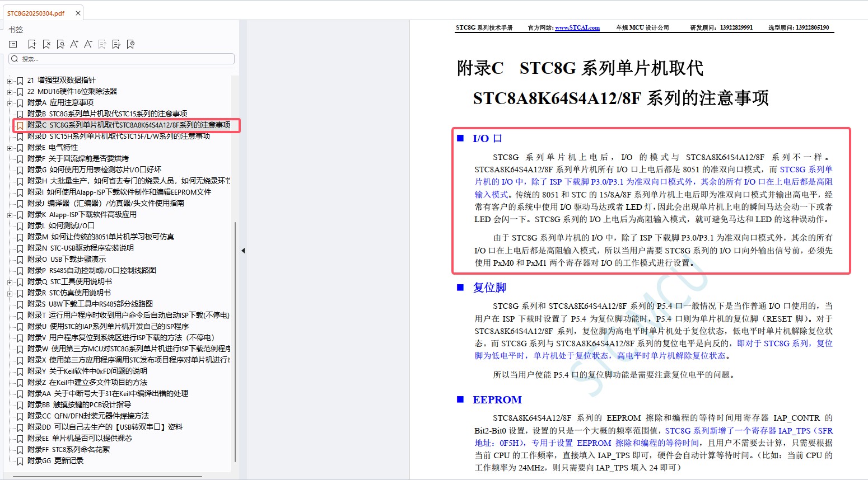Screen dimensions: 868x480
Task: Click the bookmark locate/find icon
Action: click(x=60, y=44)
